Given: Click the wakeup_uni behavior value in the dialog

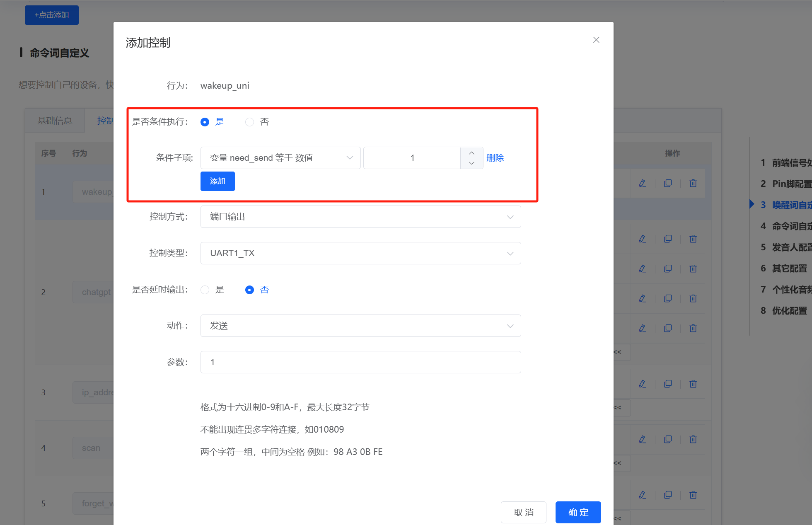Looking at the screenshot, I should point(225,85).
